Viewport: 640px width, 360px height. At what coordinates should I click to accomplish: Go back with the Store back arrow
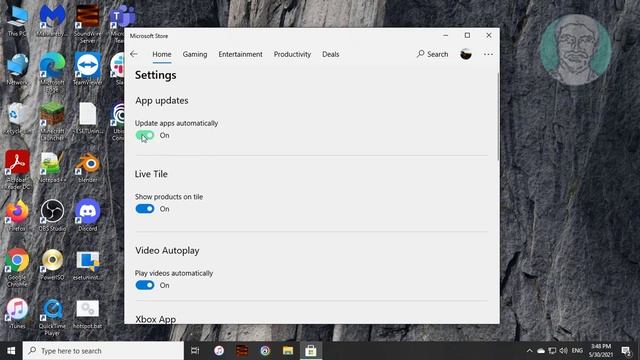pos(134,54)
